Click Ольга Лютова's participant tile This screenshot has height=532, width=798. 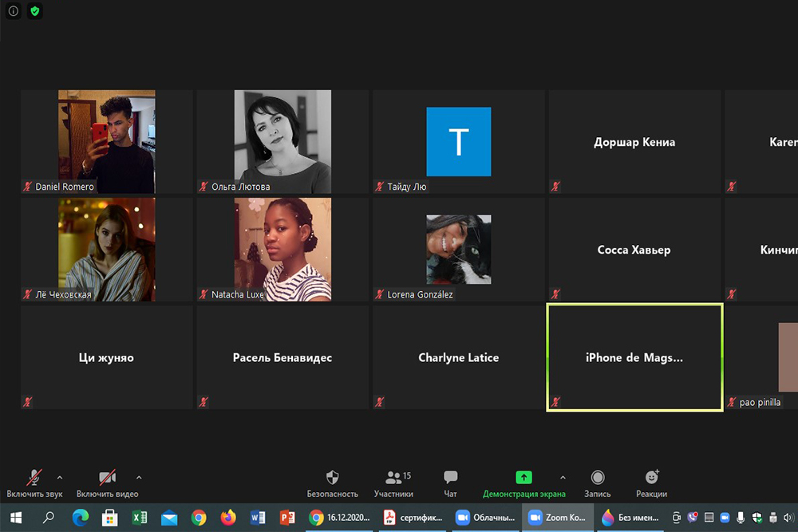pos(282,141)
